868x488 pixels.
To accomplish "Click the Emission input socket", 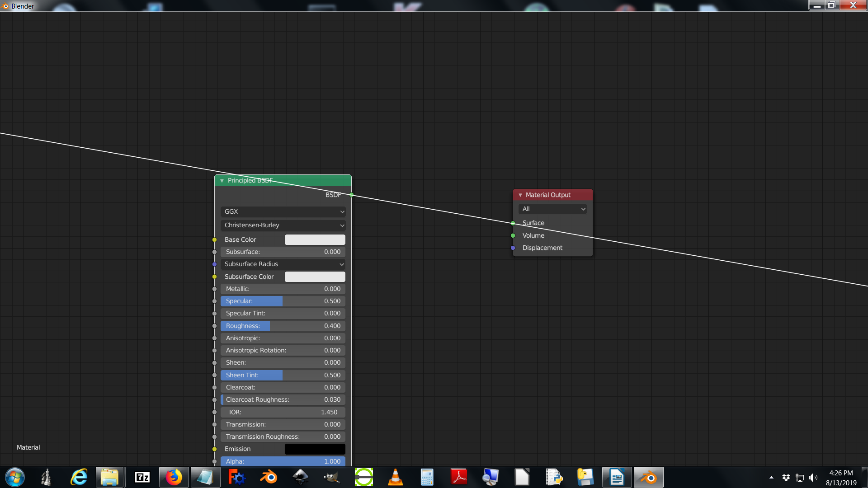I will [x=215, y=449].
